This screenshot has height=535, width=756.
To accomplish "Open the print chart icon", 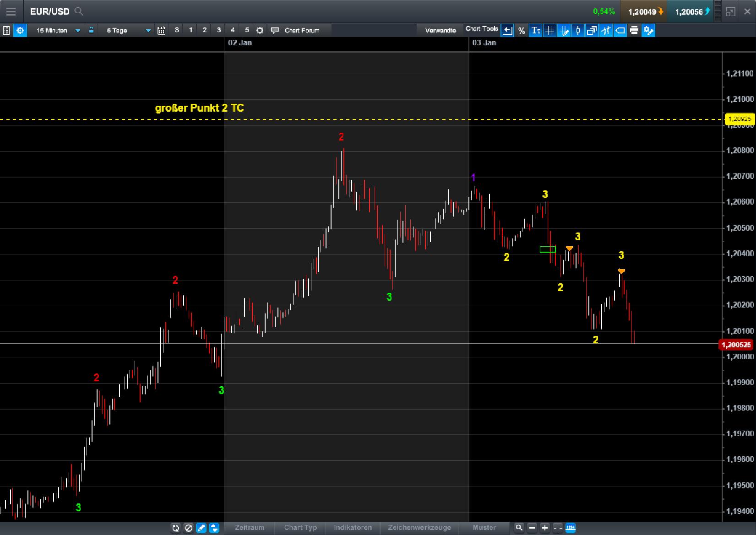I will [x=634, y=30].
